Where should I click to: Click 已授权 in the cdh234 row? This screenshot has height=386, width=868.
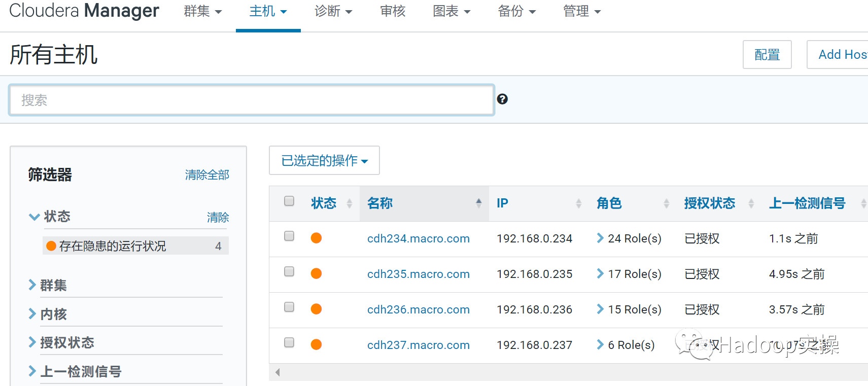[x=702, y=238]
